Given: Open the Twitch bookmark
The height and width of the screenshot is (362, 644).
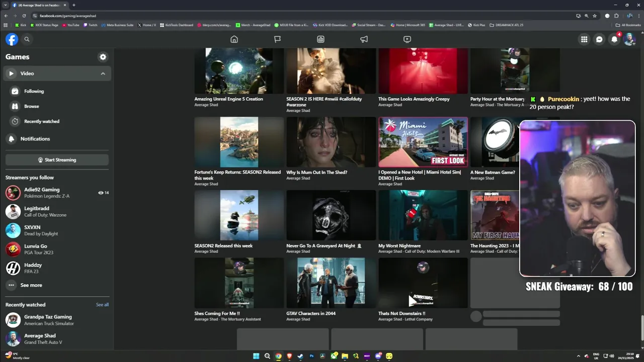Looking at the screenshot, I should (x=91, y=25).
